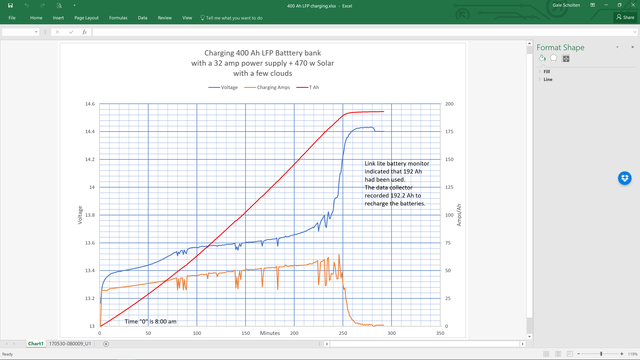Select the Voltage legend entry
This screenshot has height=360, width=640.
[x=223, y=87]
